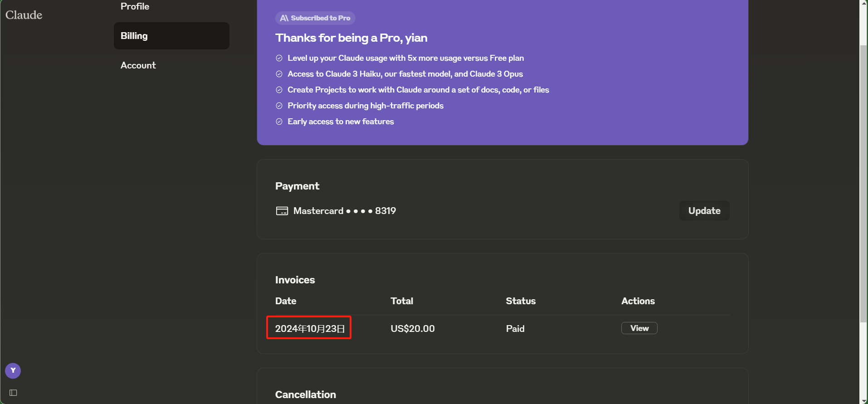Select the Billing settings section
This screenshot has height=404, width=868.
(171, 36)
